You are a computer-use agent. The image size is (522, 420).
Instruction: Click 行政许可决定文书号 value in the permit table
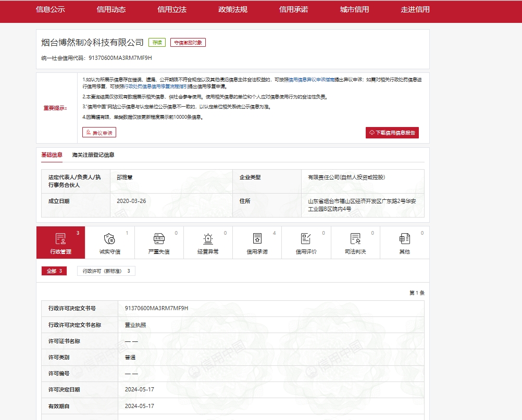point(156,308)
